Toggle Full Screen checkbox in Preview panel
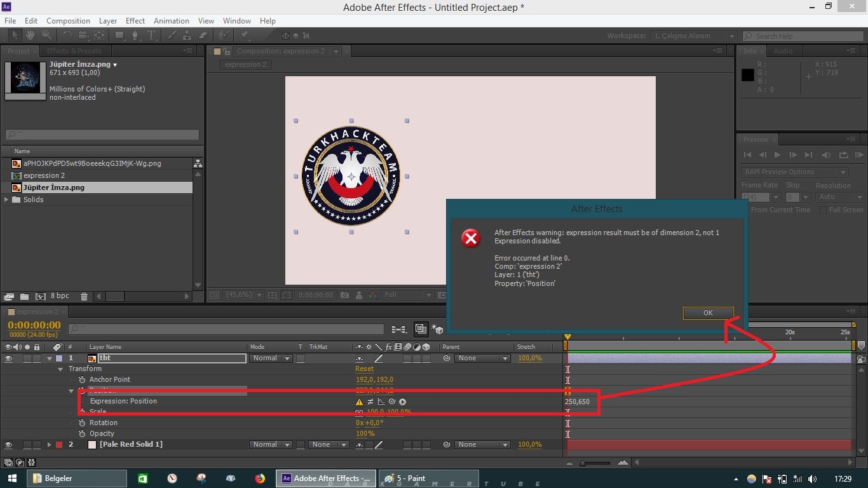The width and height of the screenshot is (868, 488). (822, 210)
